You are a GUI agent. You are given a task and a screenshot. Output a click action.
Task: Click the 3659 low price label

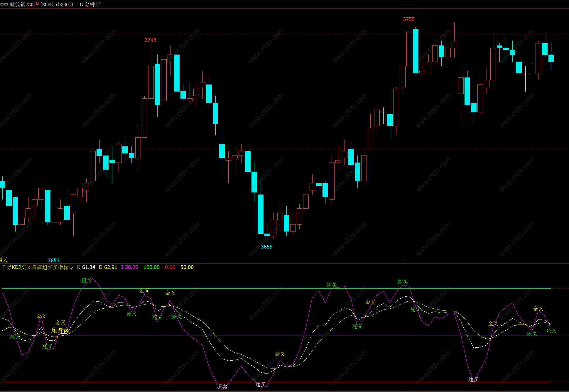[x=266, y=247]
